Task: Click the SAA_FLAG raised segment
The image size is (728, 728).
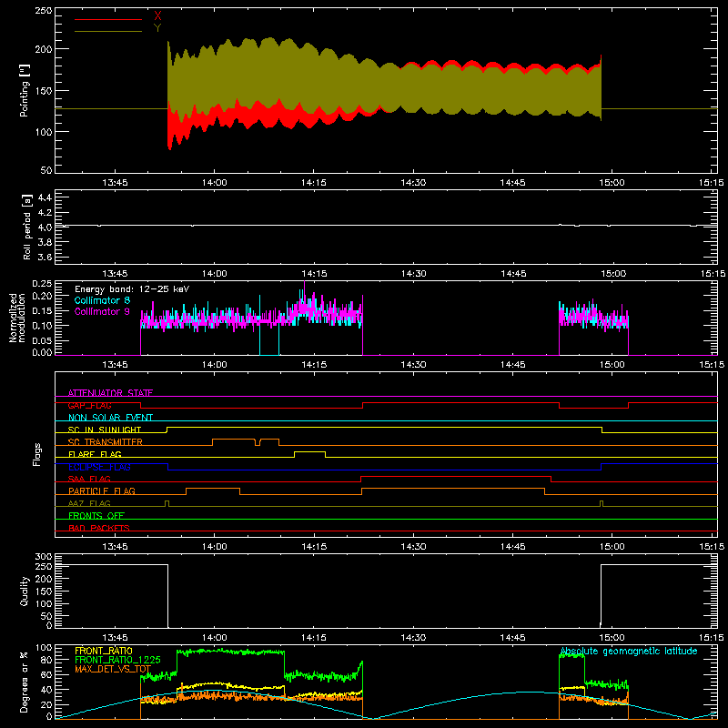Action: tap(456, 476)
